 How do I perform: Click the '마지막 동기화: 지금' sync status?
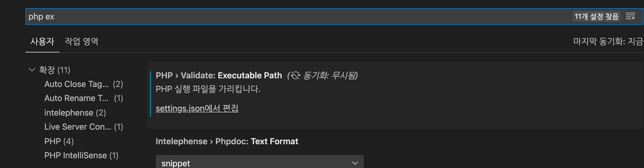tap(608, 41)
